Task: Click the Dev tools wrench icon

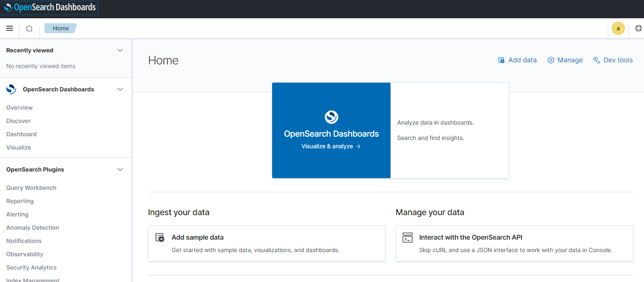Action: point(597,60)
